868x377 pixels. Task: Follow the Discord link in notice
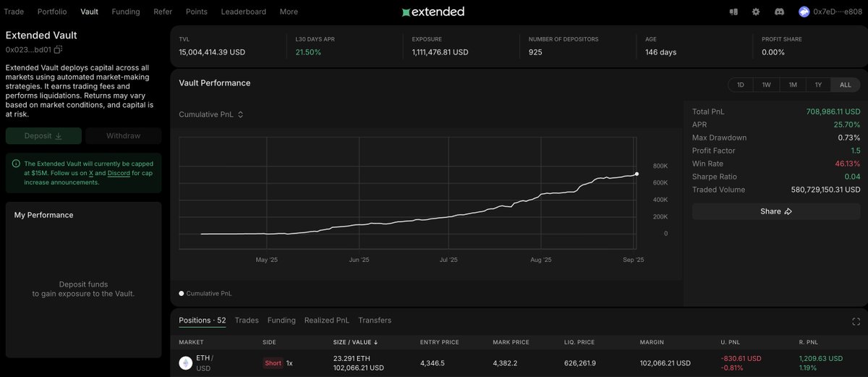(119, 174)
